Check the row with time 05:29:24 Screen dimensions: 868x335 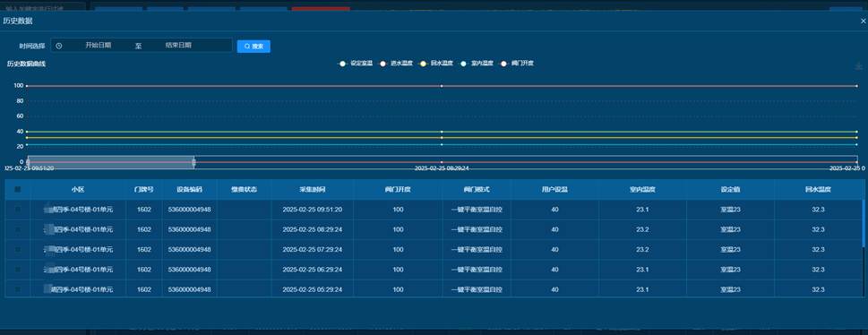(18, 289)
